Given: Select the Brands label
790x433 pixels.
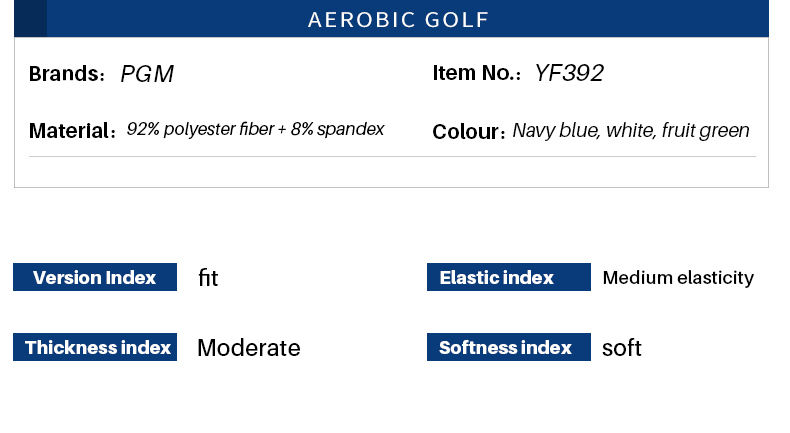Looking at the screenshot, I should 67,74.
